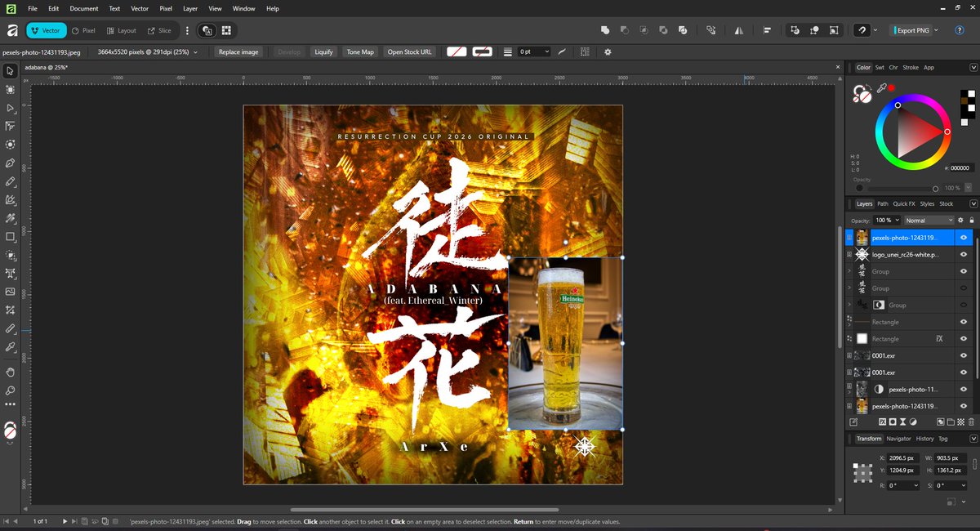
Task: Select the Color Picker eyedropper tool
Action: click(x=11, y=346)
